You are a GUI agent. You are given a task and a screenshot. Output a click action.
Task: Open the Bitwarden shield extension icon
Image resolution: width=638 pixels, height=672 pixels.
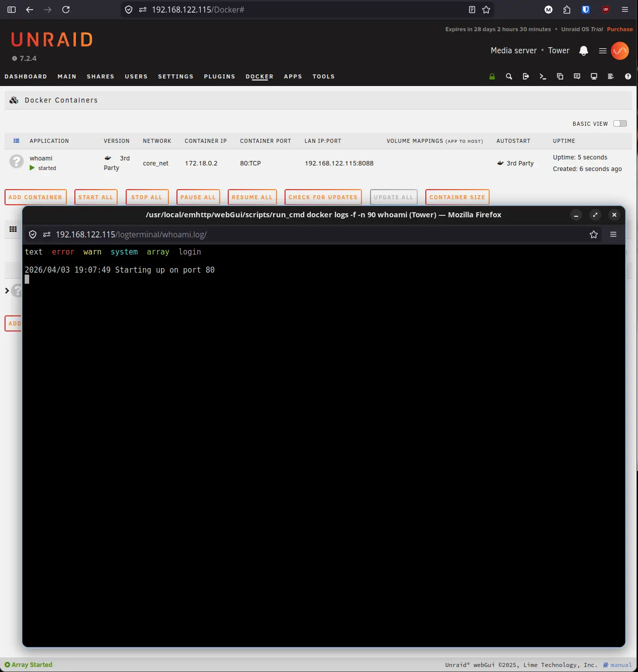[x=586, y=10]
